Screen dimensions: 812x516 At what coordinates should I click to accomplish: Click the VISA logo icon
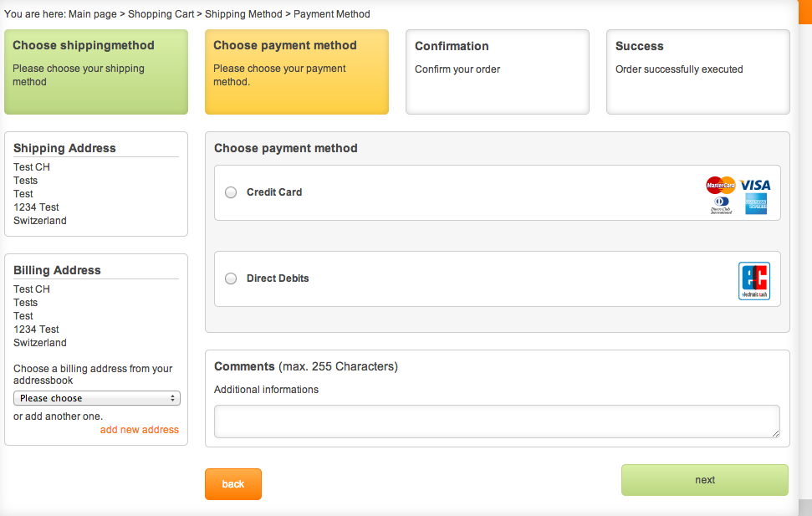tap(755, 185)
